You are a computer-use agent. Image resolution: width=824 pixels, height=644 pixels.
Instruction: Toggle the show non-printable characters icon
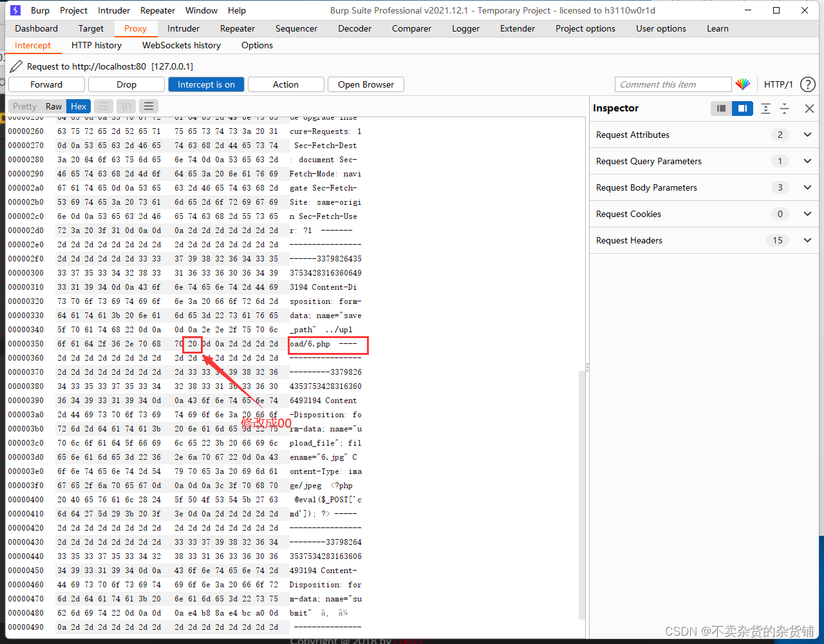pyautogui.click(x=126, y=106)
